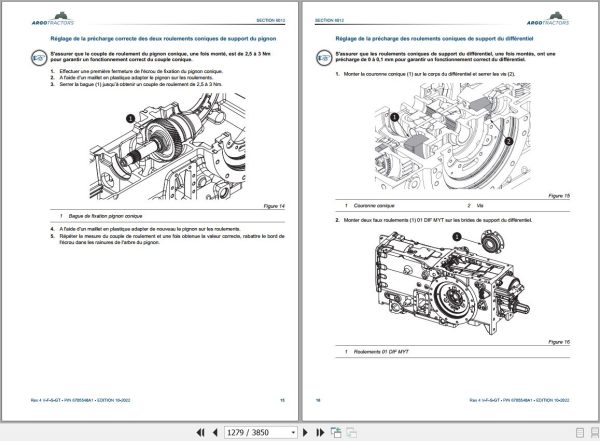Screen dimensions: 600x441
Task: Switch to single page layout
Action: tap(580, 433)
